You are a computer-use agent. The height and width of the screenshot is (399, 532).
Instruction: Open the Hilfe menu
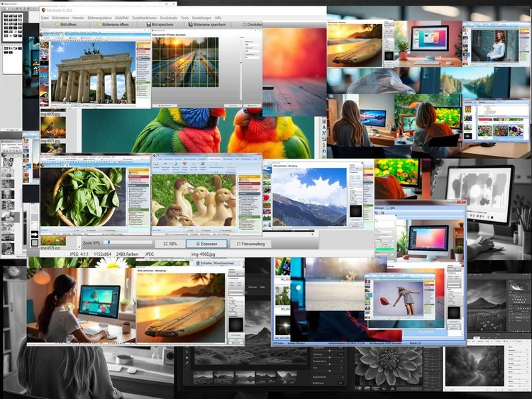tap(218, 18)
